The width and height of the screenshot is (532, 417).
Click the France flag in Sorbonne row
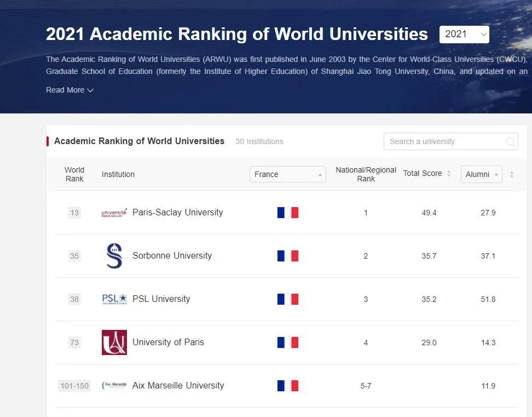click(x=288, y=256)
